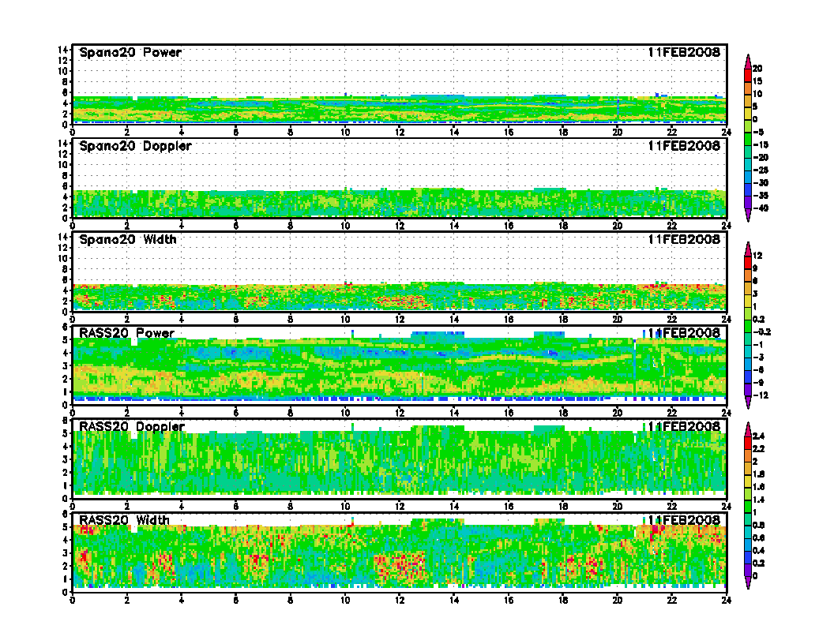Click the '-35' label on the top colorbar
This screenshot has height=644, width=834.
tap(761, 196)
